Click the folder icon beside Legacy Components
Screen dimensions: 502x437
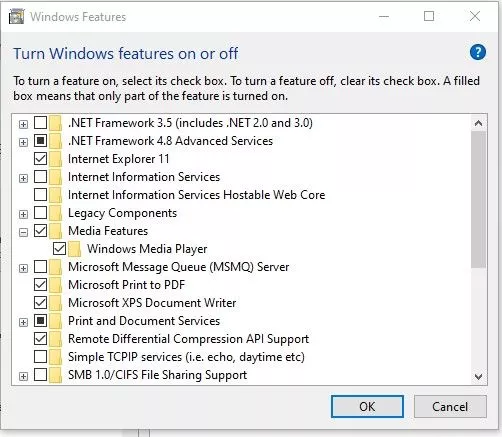55,213
